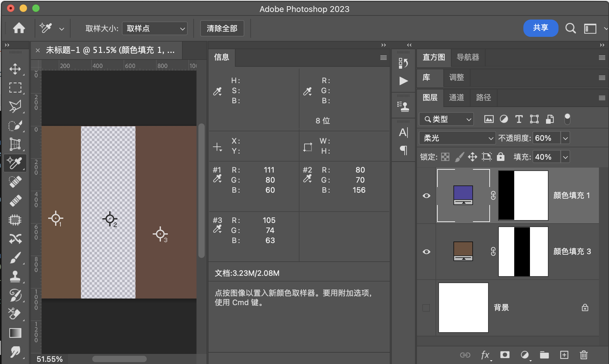This screenshot has height=364, width=609.
Task: Hide the 颜色填充 1 layer
Action: 426,196
